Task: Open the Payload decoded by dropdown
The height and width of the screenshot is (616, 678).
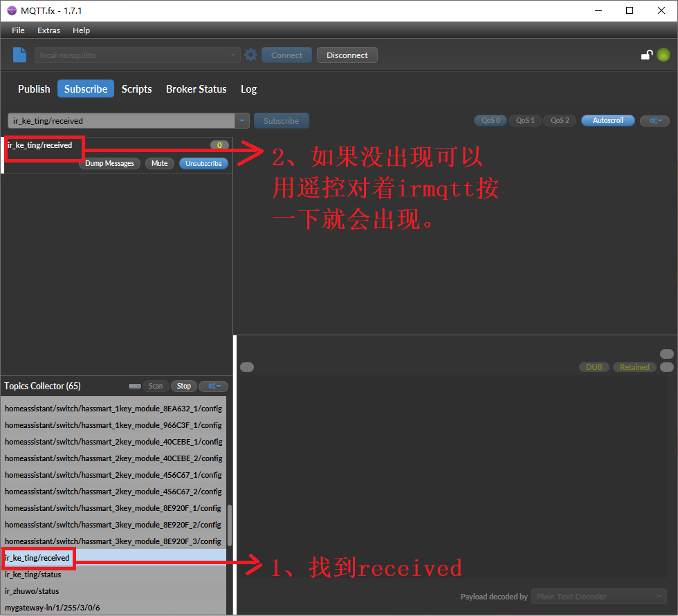Action: 599,597
